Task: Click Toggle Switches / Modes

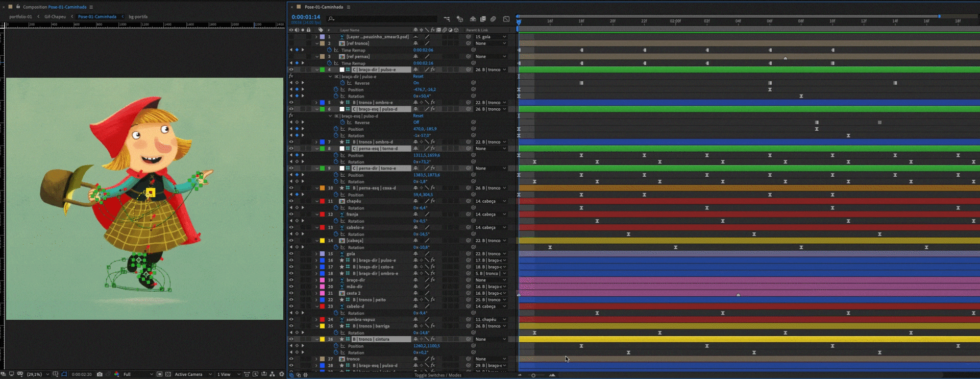Action: pyautogui.click(x=438, y=375)
